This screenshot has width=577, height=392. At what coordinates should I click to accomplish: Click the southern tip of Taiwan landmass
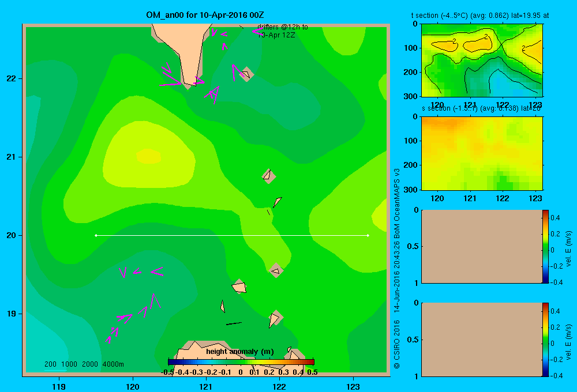tap(189, 84)
